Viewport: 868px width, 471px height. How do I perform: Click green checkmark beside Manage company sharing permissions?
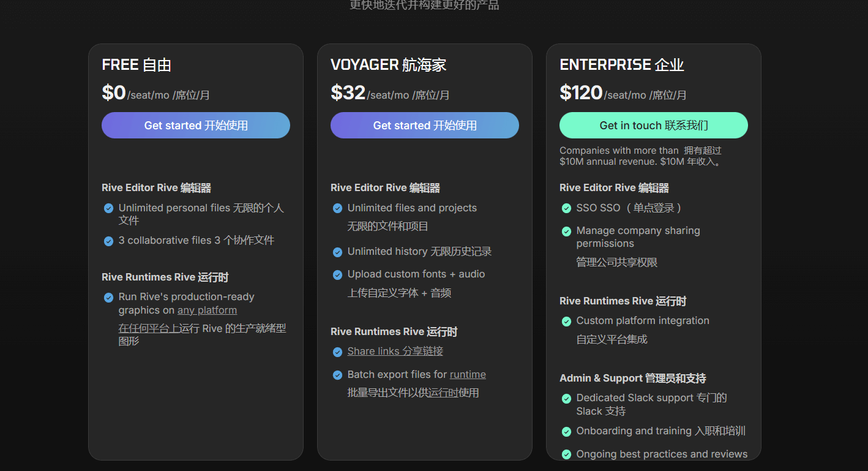click(566, 232)
